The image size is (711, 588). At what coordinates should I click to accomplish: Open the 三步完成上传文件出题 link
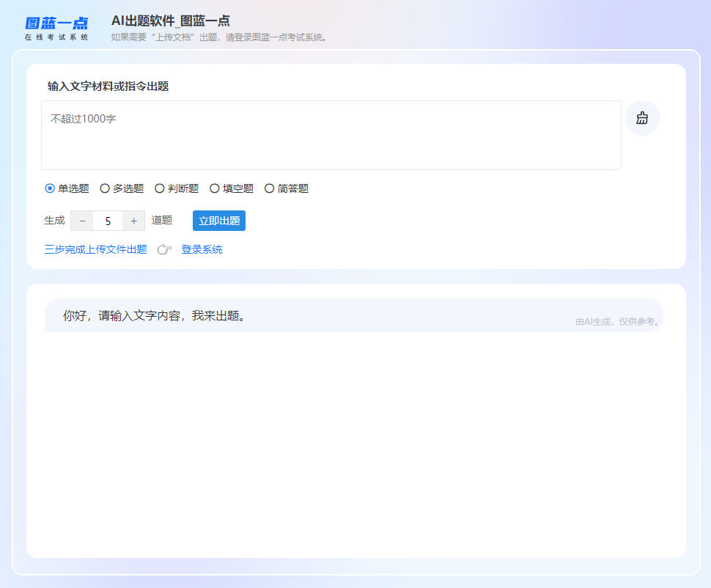[x=96, y=249]
